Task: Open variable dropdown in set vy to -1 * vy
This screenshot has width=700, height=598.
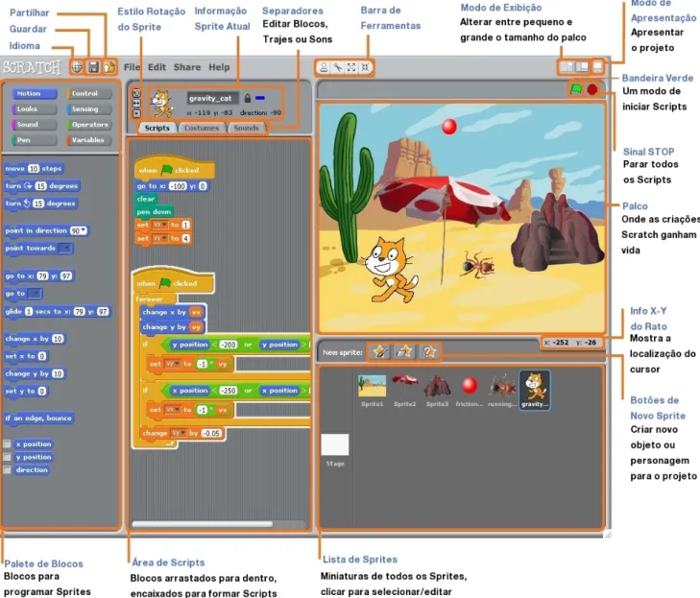Action: pyautogui.click(x=172, y=364)
